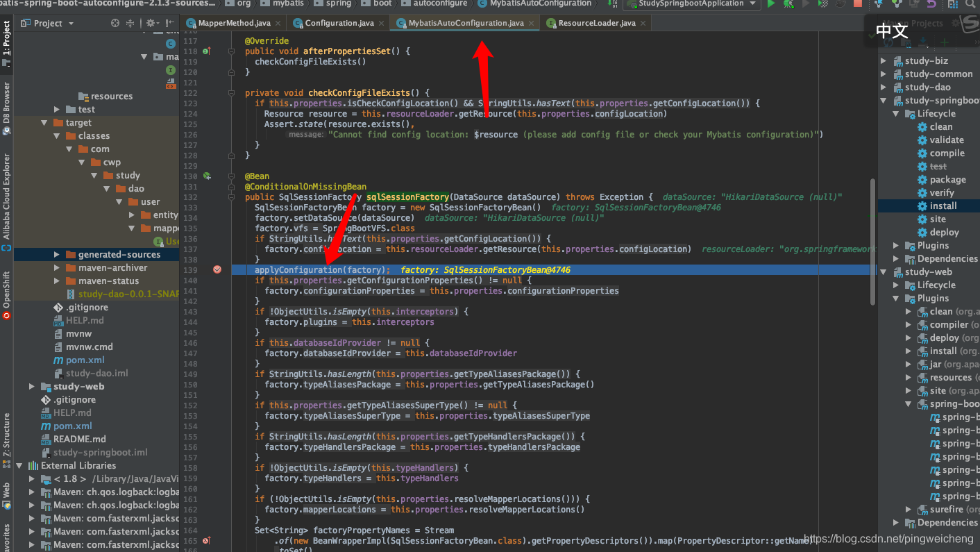
Task: Click the spring breadcrumb
Action: click(x=331, y=4)
